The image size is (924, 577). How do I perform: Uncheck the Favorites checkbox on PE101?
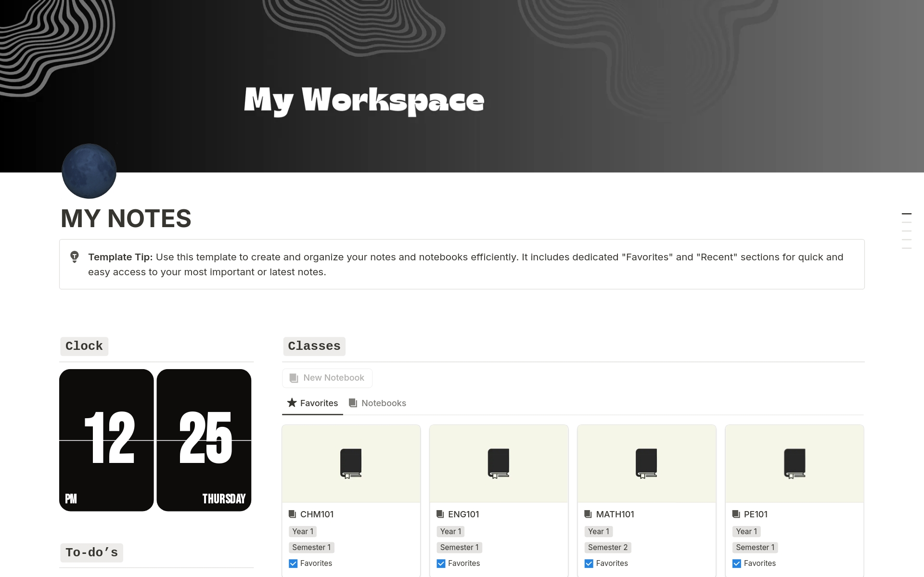(x=737, y=563)
